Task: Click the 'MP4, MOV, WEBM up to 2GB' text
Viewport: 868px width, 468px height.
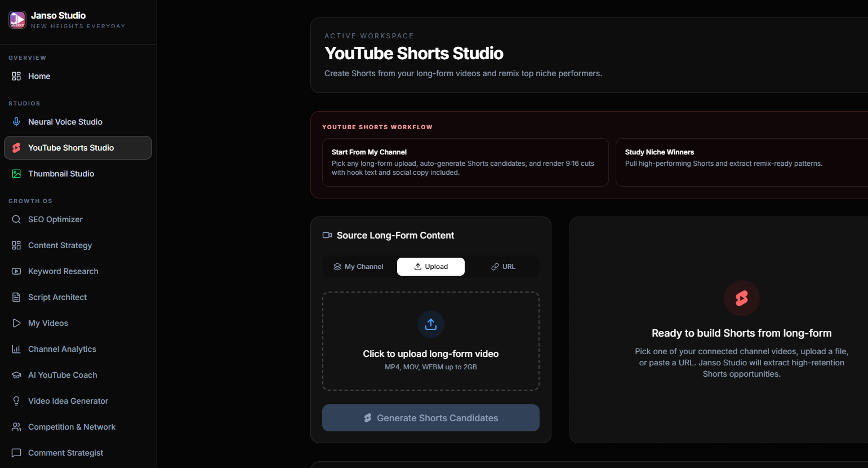Action: coord(431,367)
